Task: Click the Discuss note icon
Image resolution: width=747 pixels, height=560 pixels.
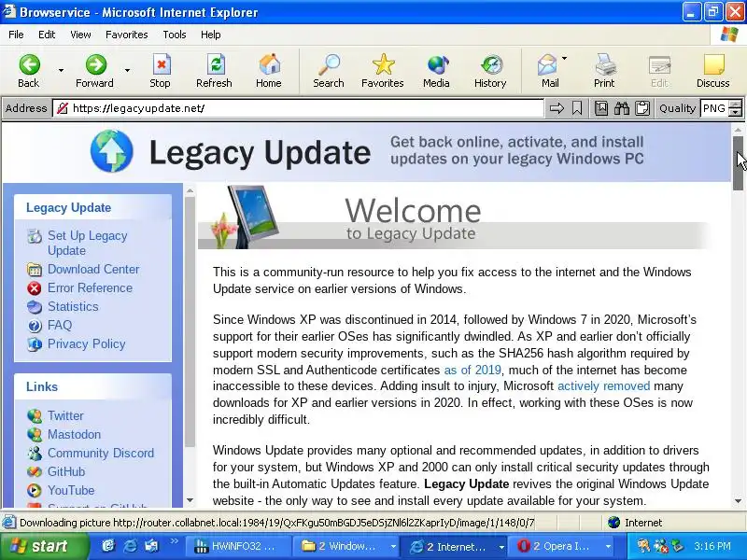Action: pyautogui.click(x=713, y=64)
